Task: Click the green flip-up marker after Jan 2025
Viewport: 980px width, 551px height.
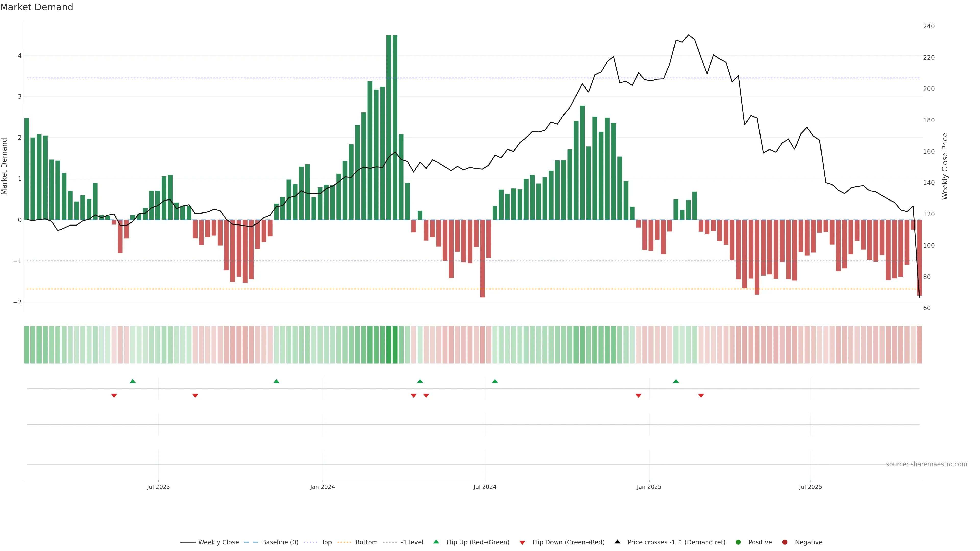Action: pos(676,381)
